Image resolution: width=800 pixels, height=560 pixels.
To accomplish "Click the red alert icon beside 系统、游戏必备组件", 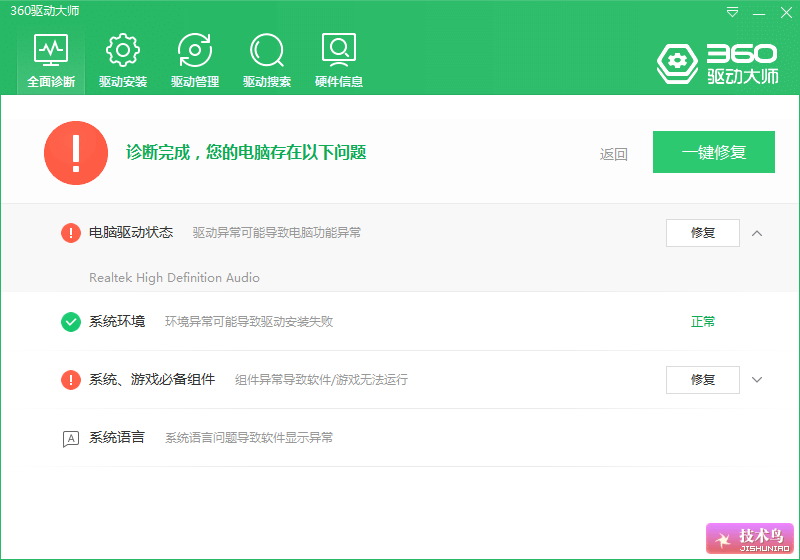I will [x=71, y=380].
